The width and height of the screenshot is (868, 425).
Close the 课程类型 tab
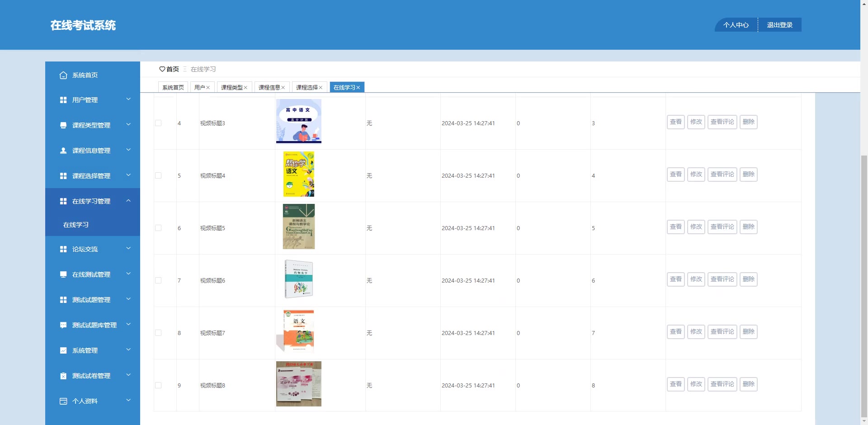pos(245,88)
